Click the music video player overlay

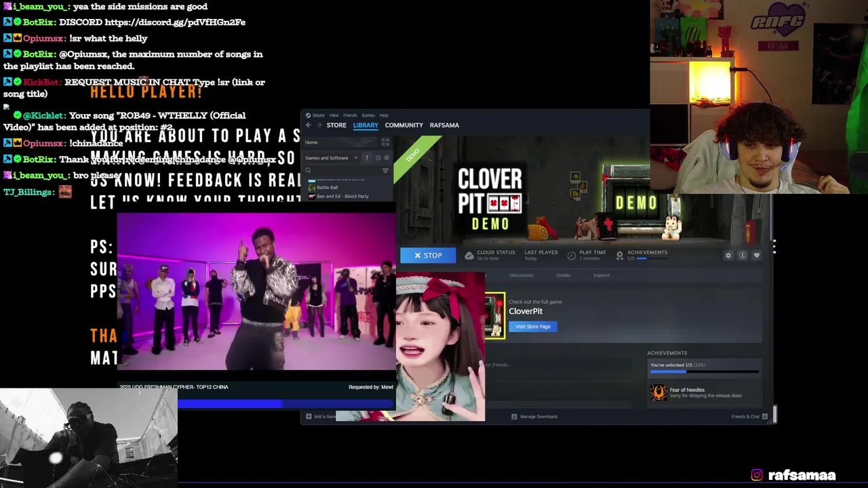256,291
